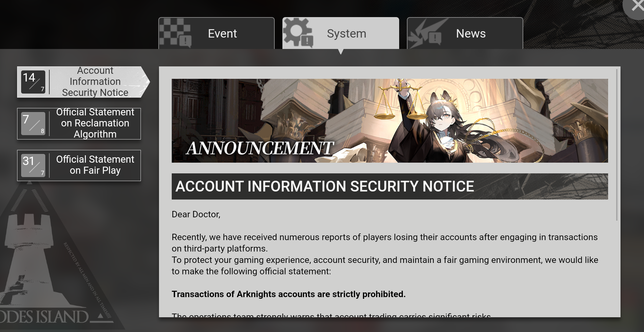The height and width of the screenshot is (332, 644).
Task: Click the 31/7 date badge
Action: (33, 165)
